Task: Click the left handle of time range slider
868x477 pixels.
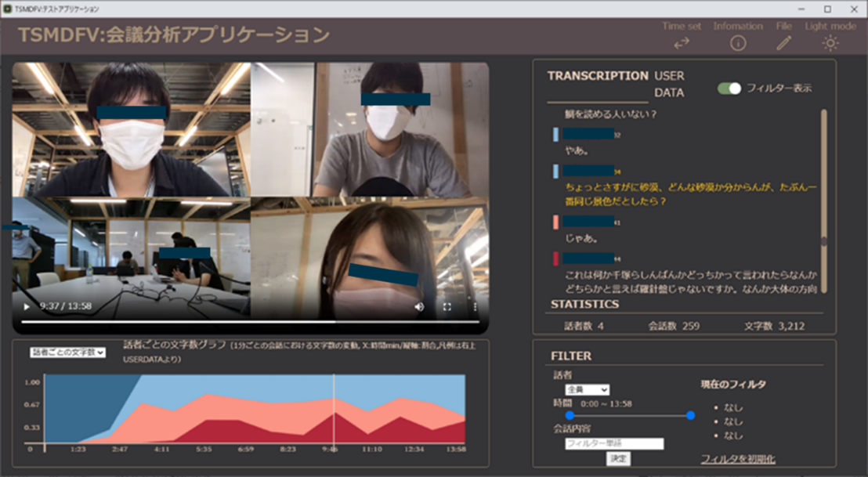Action: [570, 415]
